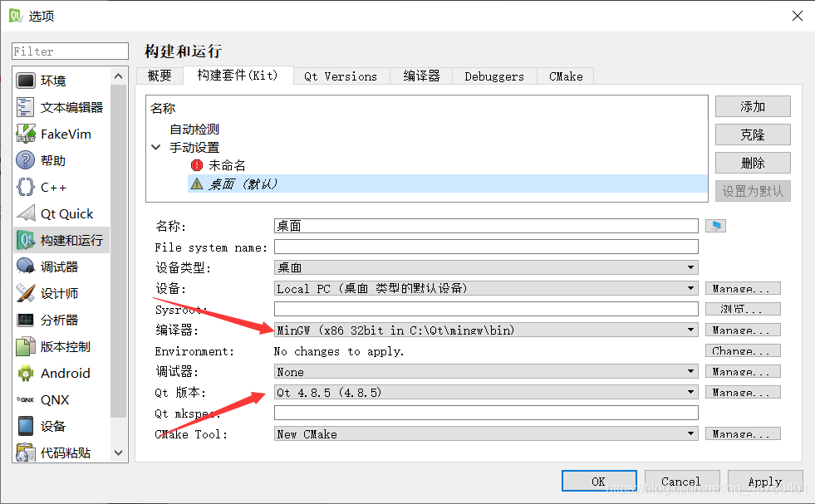Open the 帮助 question mark icon

click(x=26, y=160)
